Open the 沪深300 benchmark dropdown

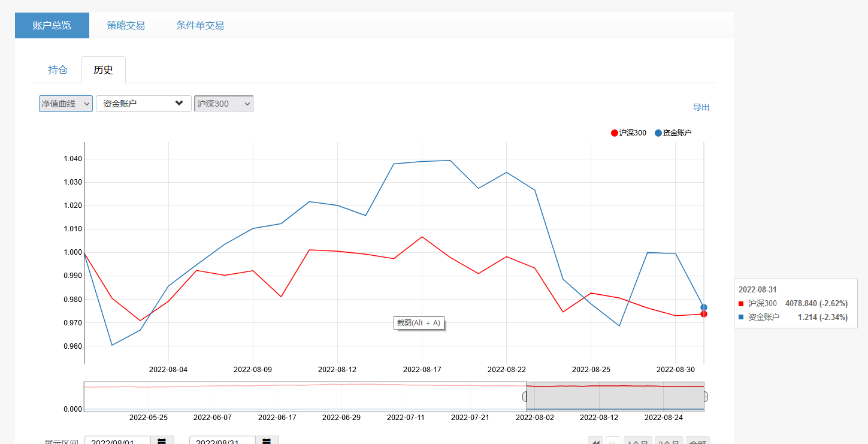click(x=223, y=104)
